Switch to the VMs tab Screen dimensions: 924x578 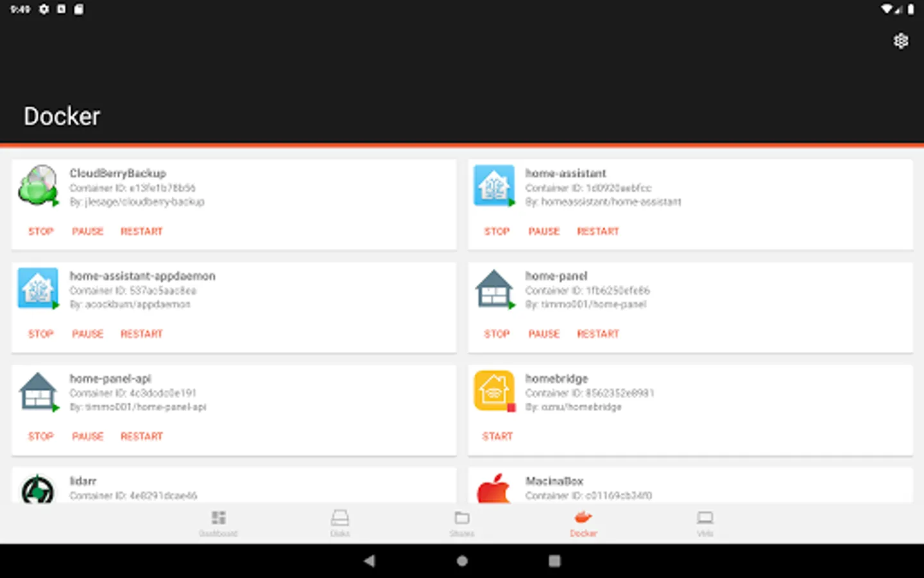tap(705, 523)
